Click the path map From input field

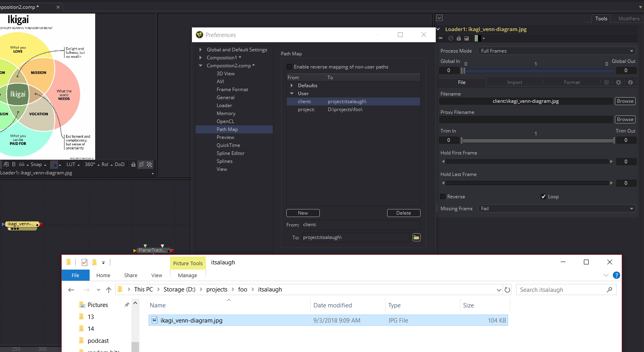[361, 225]
